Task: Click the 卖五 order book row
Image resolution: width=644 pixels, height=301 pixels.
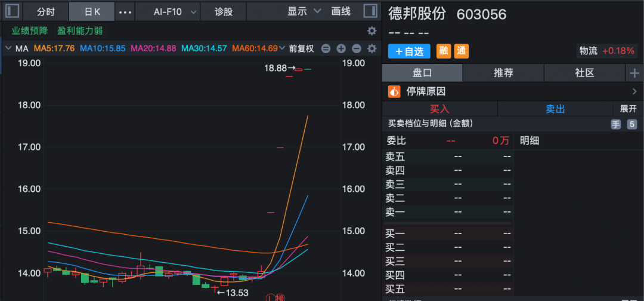Action: coord(448,156)
